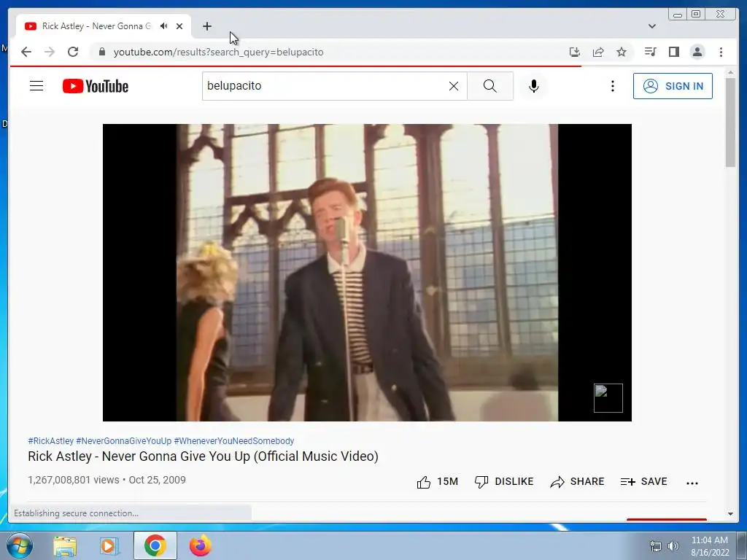
Task: Click the magnifier search button
Action: pos(489,86)
